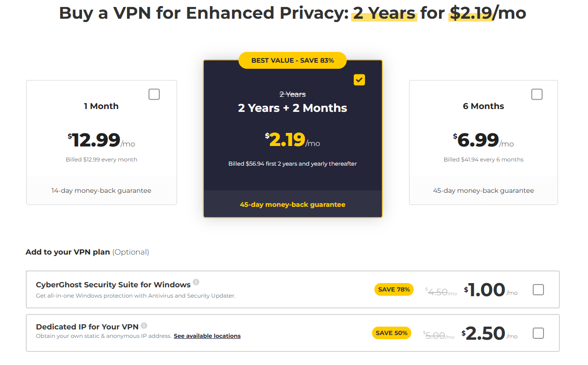
Task: Click the 1 Month plan title
Action: click(101, 106)
